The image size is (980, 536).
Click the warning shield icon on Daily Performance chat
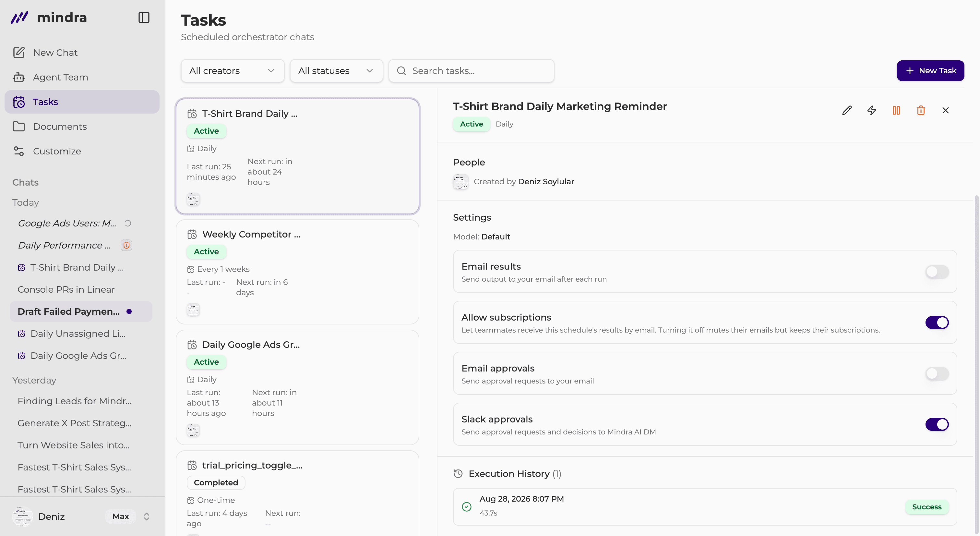click(x=126, y=245)
